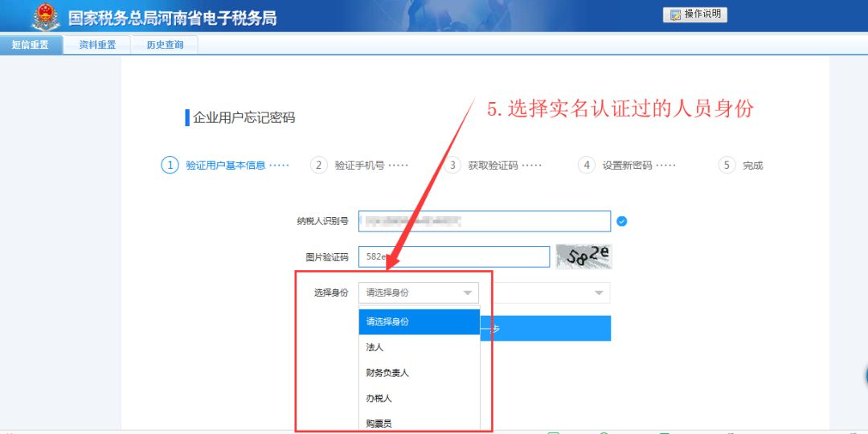
Task: Collapse the 选择身份 dropdown arrow
Action: click(468, 293)
